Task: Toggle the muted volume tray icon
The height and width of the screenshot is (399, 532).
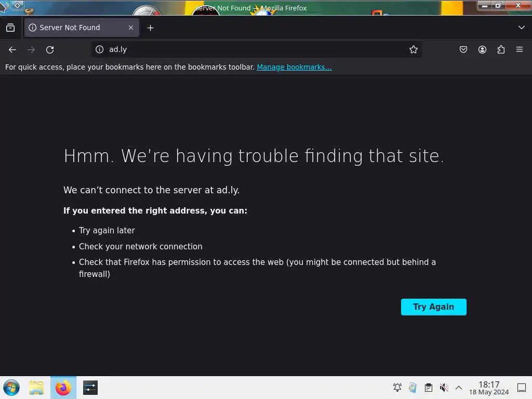Action: tap(444, 388)
